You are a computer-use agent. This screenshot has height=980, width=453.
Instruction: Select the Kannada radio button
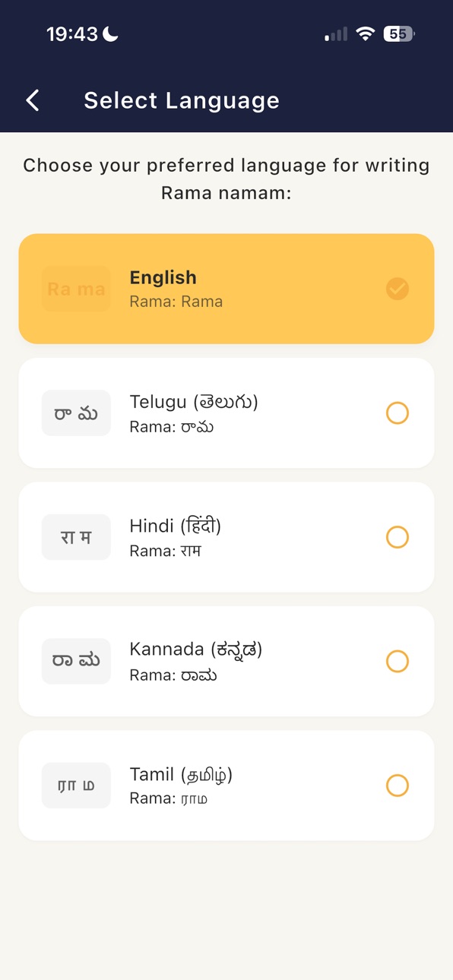point(398,661)
